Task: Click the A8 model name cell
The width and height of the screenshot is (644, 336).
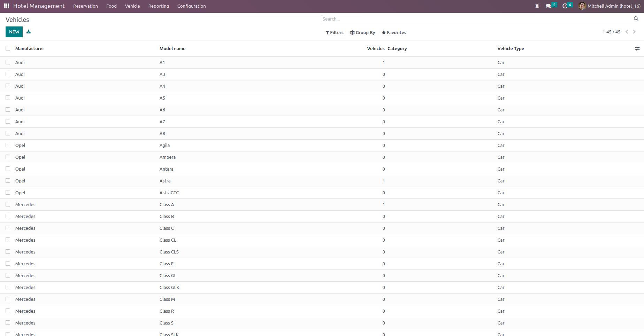Action: point(162,133)
